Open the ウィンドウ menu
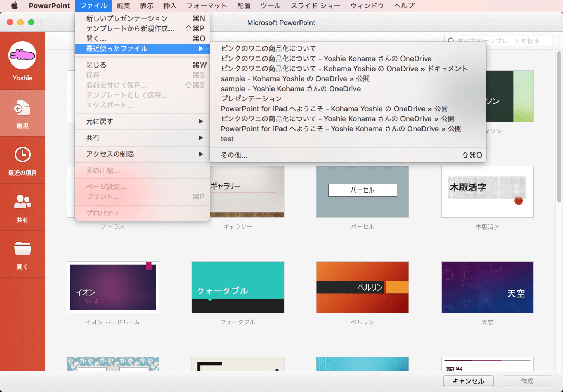Image resolution: width=563 pixels, height=392 pixels. point(367,6)
